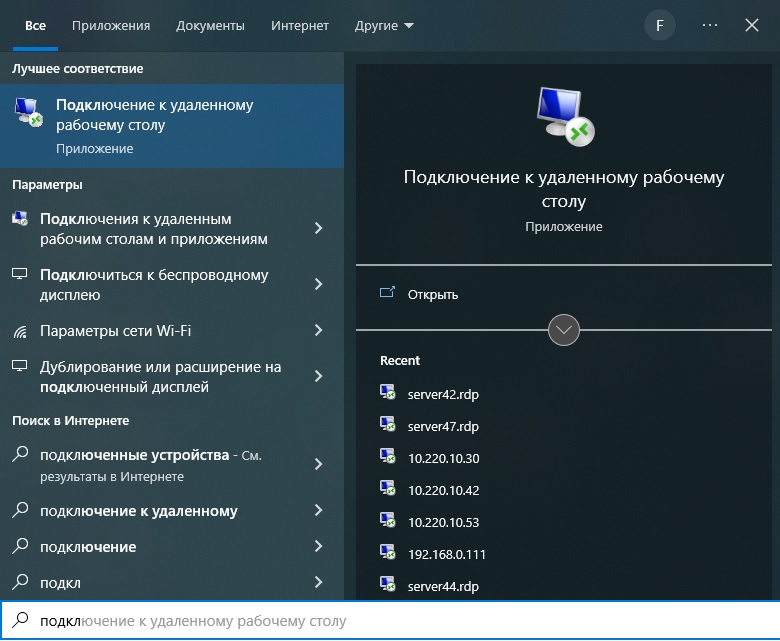Screen dimensions: 780x641
Task: Click Открыть to launch Remote Desktop
Action: click(x=432, y=294)
